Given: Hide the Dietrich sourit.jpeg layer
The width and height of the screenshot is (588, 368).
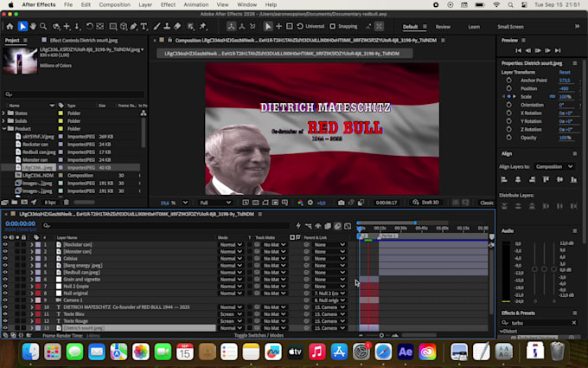Looking at the screenshot, I should pyautogui.click(x=5, y=328).
